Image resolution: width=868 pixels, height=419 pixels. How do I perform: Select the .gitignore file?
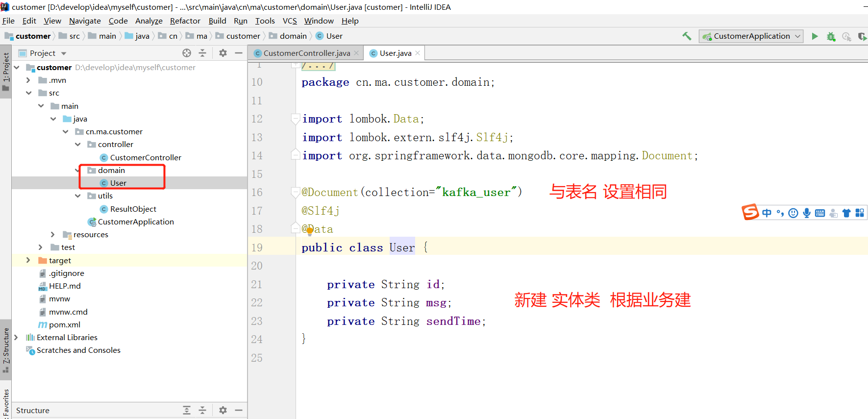(61, 273)
